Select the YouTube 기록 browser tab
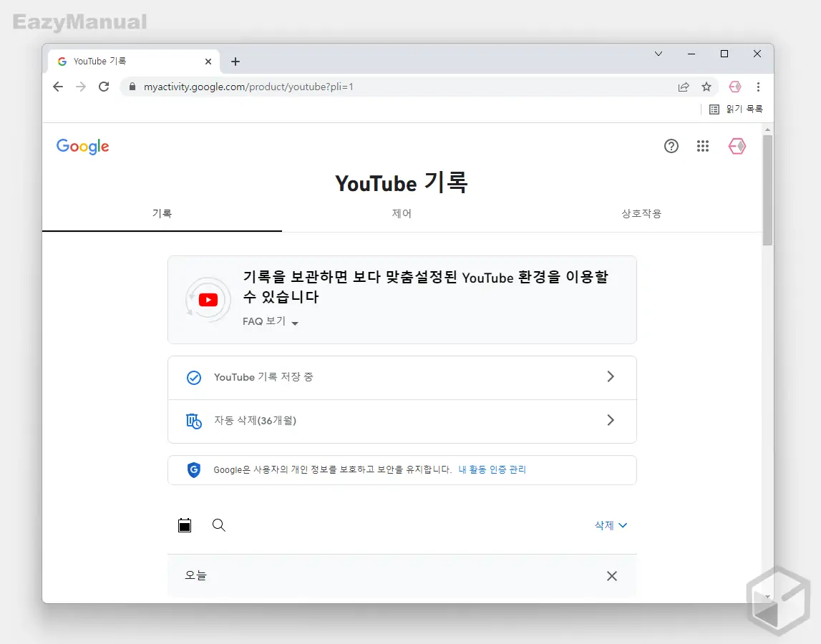The image size is (821, 644). [x=134, y=62]
